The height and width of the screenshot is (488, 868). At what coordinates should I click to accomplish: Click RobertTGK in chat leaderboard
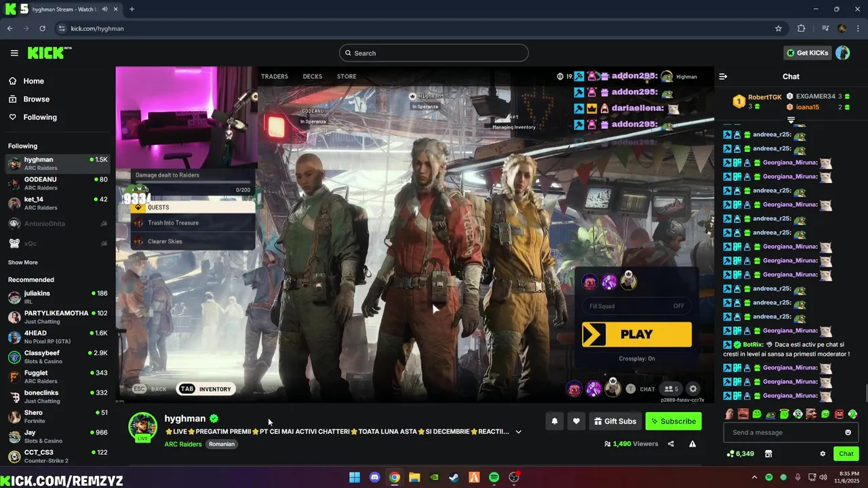tap(765, 97)
